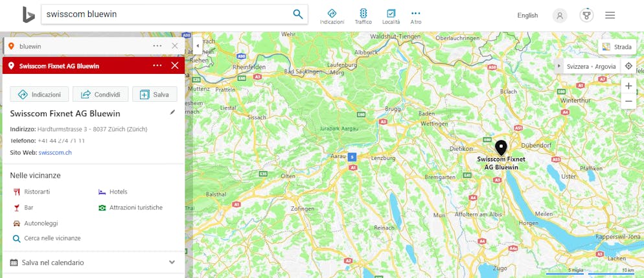The height and width of the screenshot is (278, 644).
Task: Toggle the Traffico traffic layer
Action: click(363, 17)
